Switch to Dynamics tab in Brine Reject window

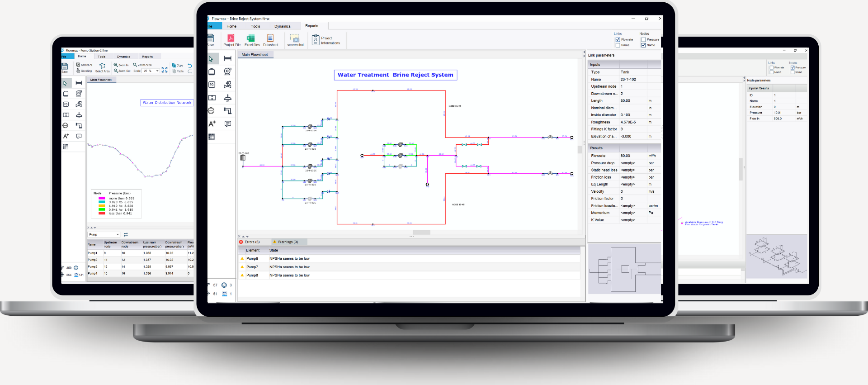(x=282, y=26)
